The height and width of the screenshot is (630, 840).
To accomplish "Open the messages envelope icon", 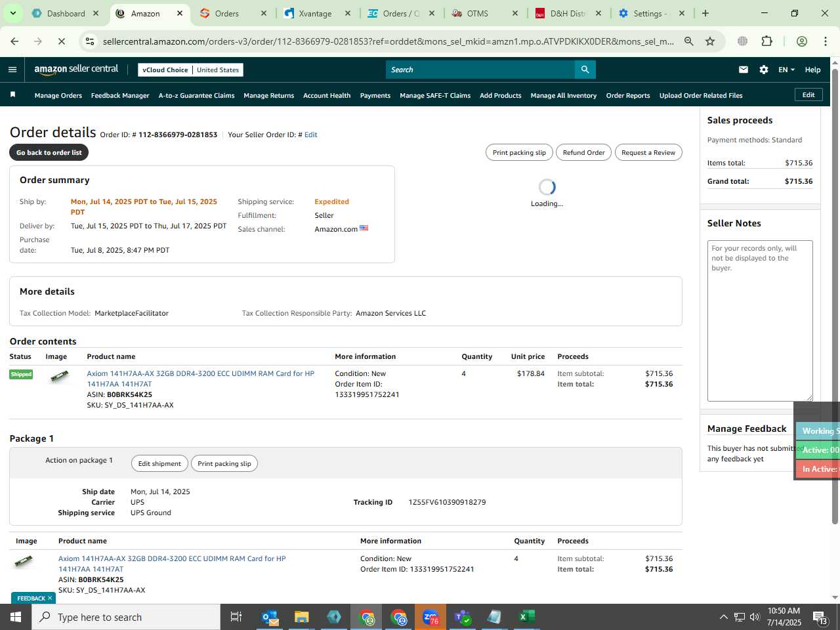I will coord(744,70).
